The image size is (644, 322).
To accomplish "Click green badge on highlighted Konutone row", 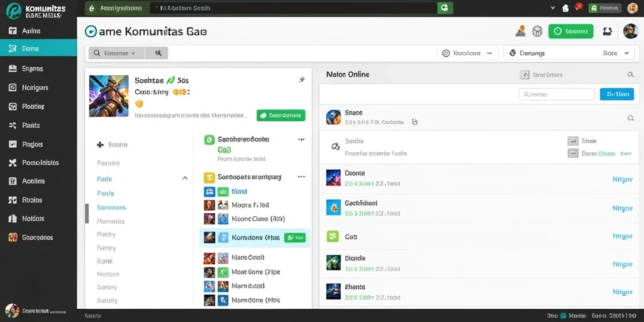I will (x=295, y=237).
